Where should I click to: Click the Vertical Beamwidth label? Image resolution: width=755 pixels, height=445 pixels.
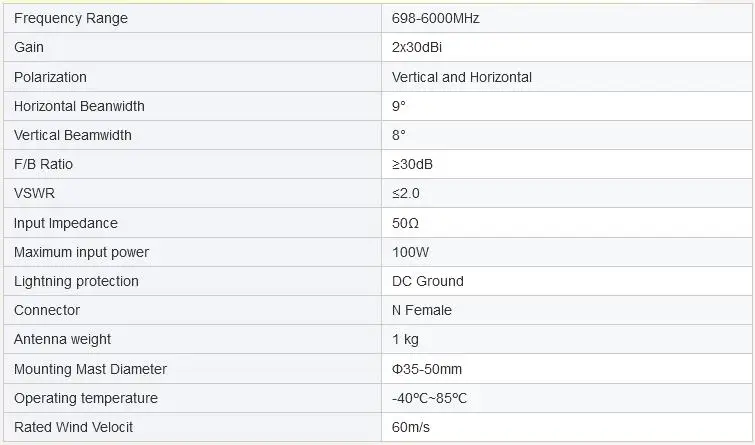72,135
